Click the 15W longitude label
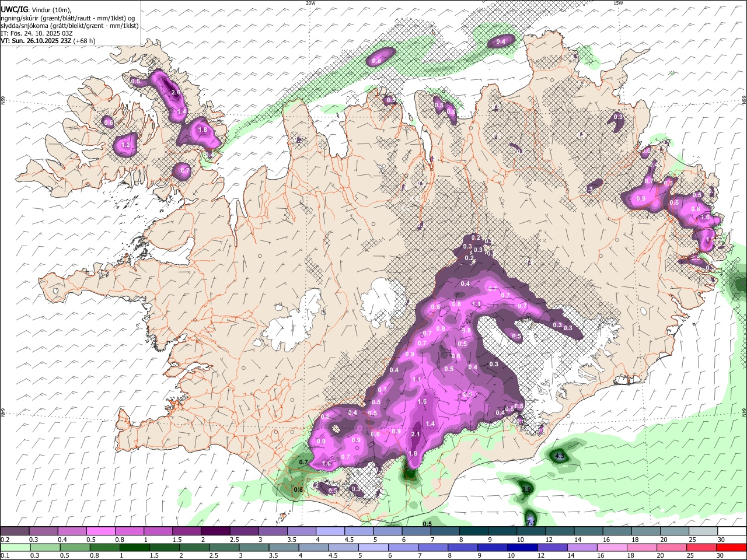747x560 pixels. tap(618, 3)
